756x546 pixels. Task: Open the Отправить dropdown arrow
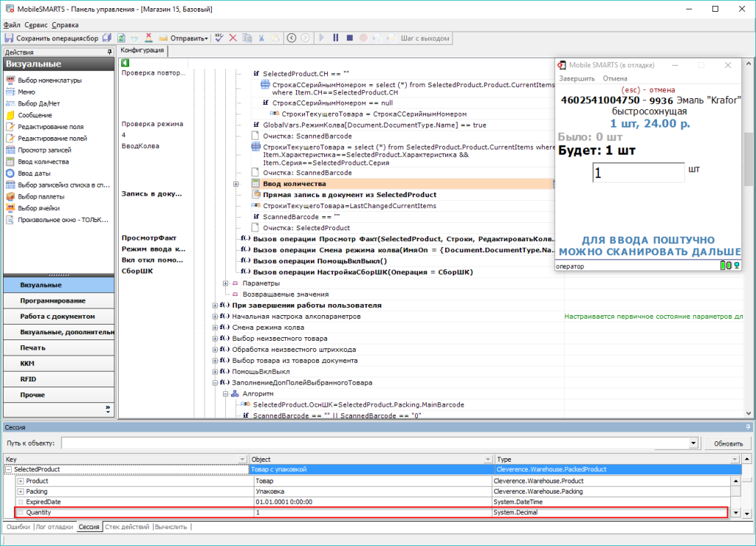click(x=207, y=38)
